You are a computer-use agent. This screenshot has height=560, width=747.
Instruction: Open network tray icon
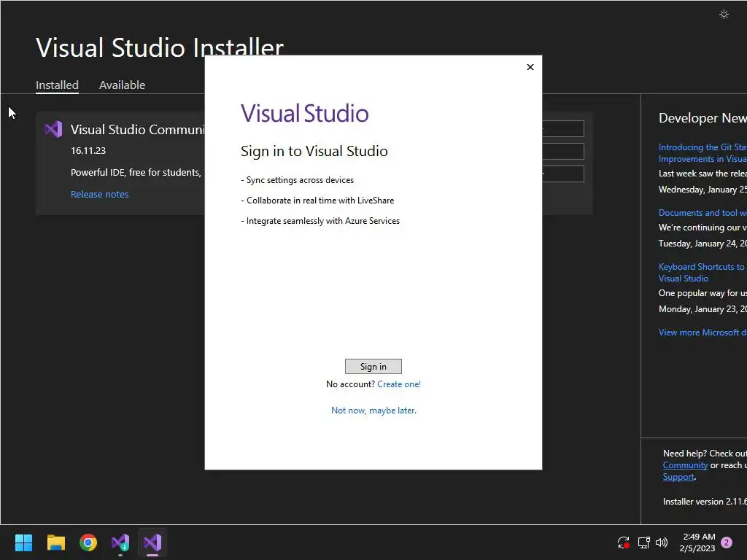(x=643, y=542)
